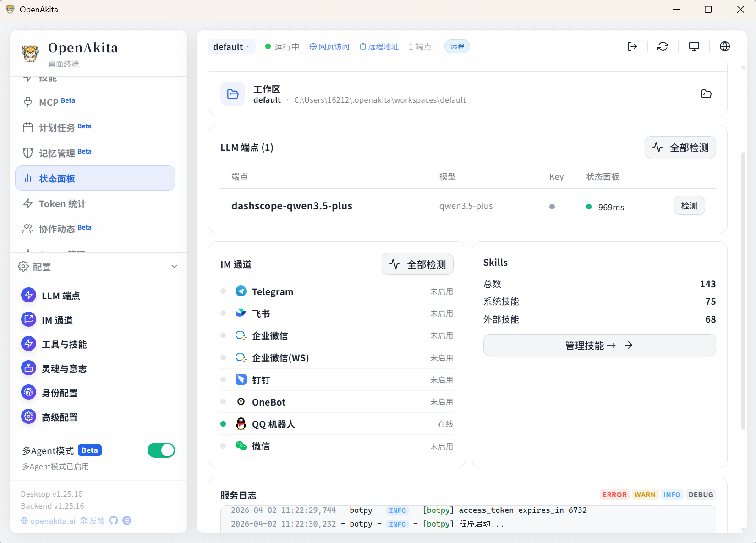The image size is (756, 543).
Task: Click the 1 端点 status text
Action: (420, 47)
